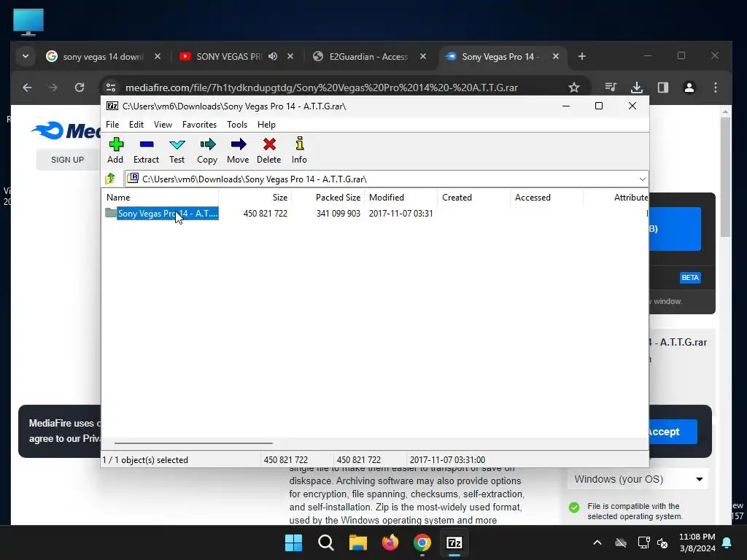This screenshot has width=747, height=560.
Task: Open File Explorer from taskbar
Action: (x=357, y=542)
